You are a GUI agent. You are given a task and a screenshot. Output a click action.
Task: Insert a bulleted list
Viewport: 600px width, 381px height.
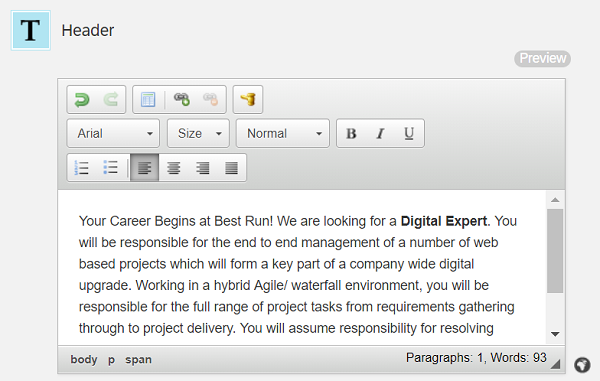111,168
